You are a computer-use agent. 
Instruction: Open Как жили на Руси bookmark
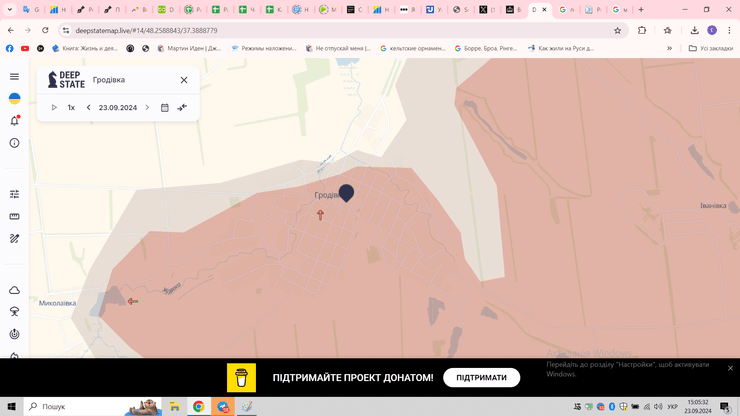point(561,48)
